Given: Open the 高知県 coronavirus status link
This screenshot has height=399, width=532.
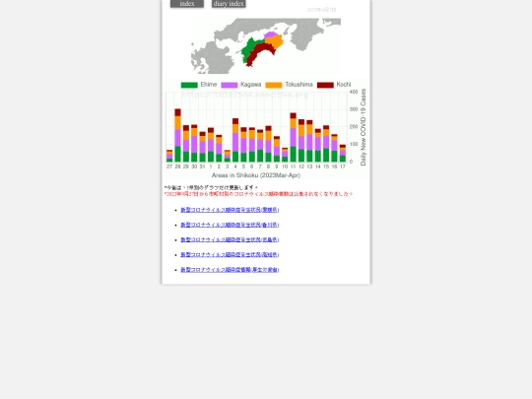Looking at the screenshot, I should [x=230, y=255].
